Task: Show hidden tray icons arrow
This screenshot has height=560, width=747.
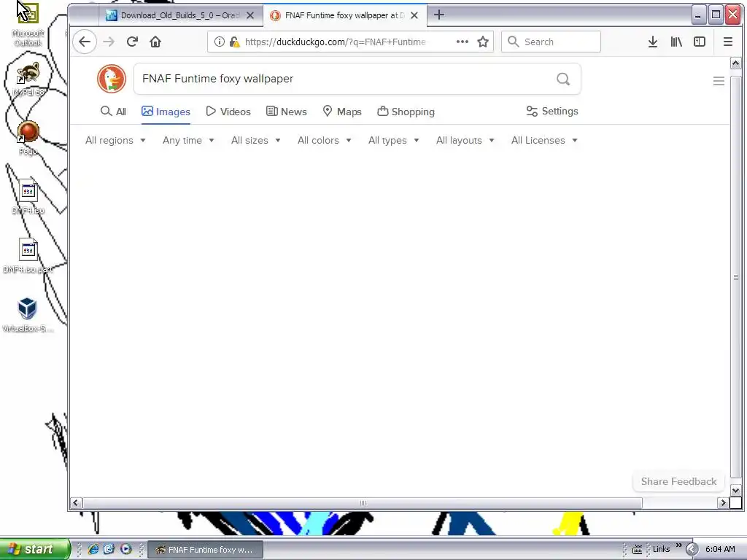Action: click(x=692, y=550)
